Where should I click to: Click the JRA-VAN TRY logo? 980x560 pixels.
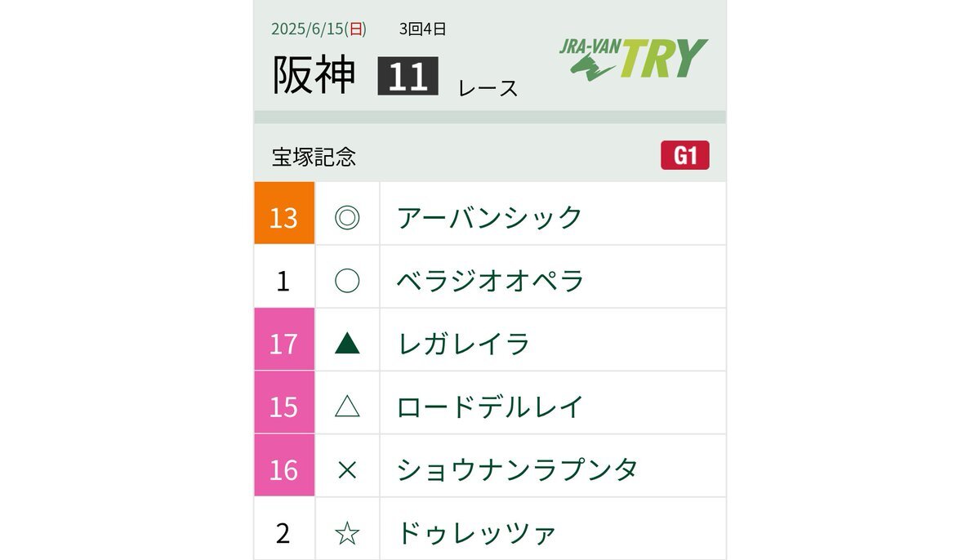coord(634,60)
